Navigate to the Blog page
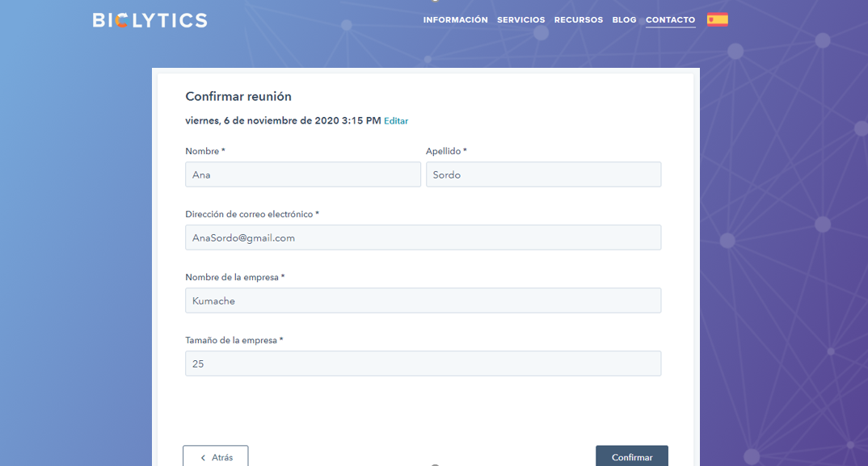The height and width of the screenshot is (466, 868). [625, 20]
